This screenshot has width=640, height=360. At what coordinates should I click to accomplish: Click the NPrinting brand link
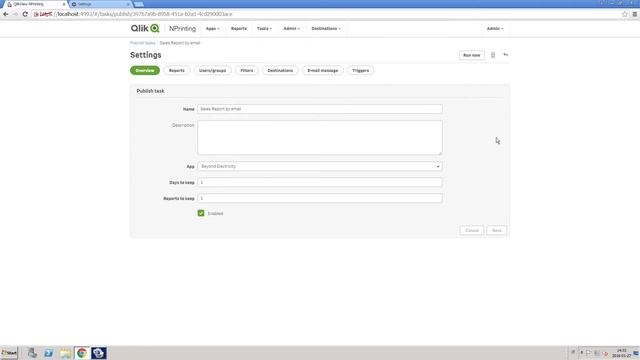click(x=182, y=29)
